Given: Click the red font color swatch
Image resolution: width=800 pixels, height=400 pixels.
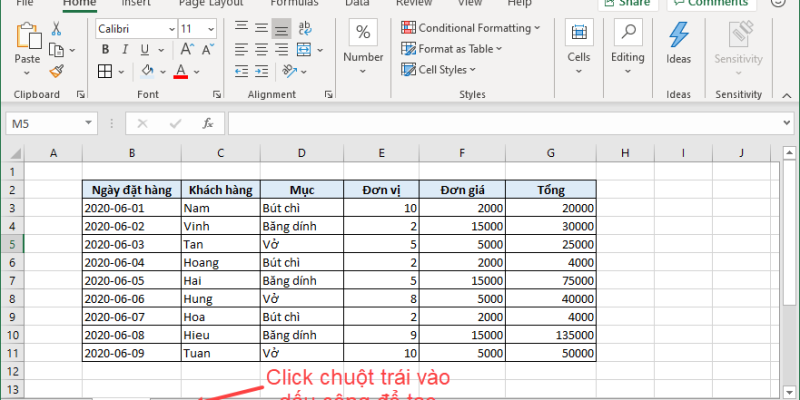Looking at the screenshot, I should [180, 71].
